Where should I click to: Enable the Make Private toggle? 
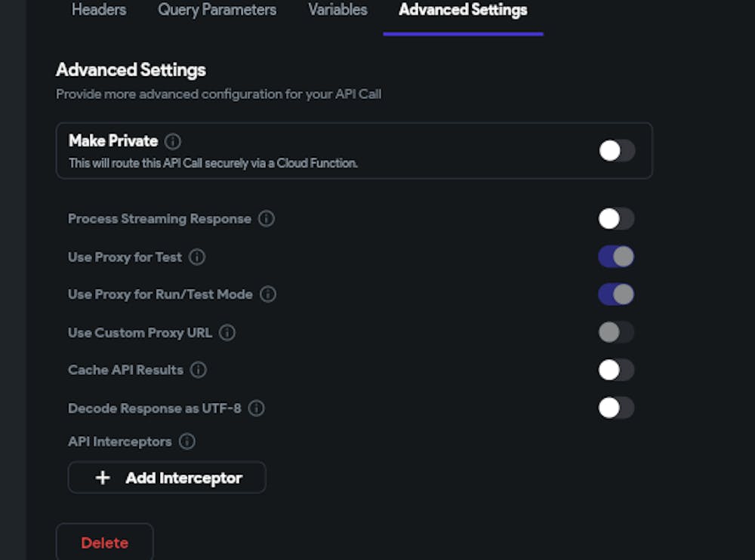(616, 150)
